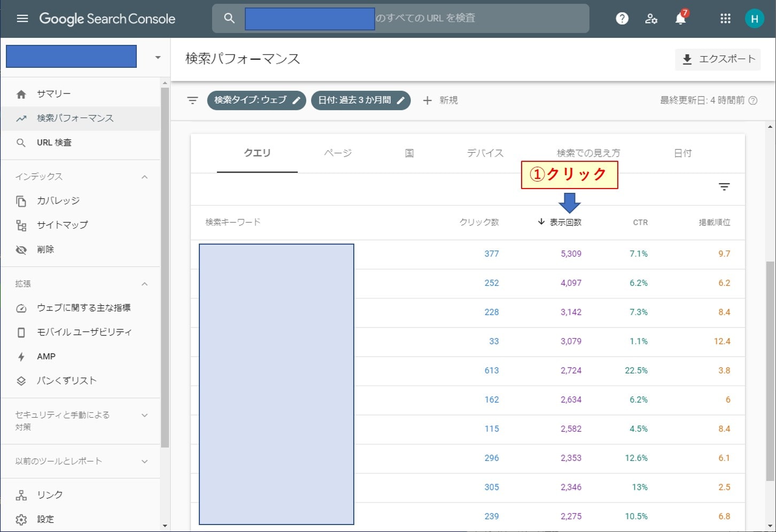Sort by 掲載順位 column header
The height and width of the screenshot is (532, 776).
click(715, 222)
